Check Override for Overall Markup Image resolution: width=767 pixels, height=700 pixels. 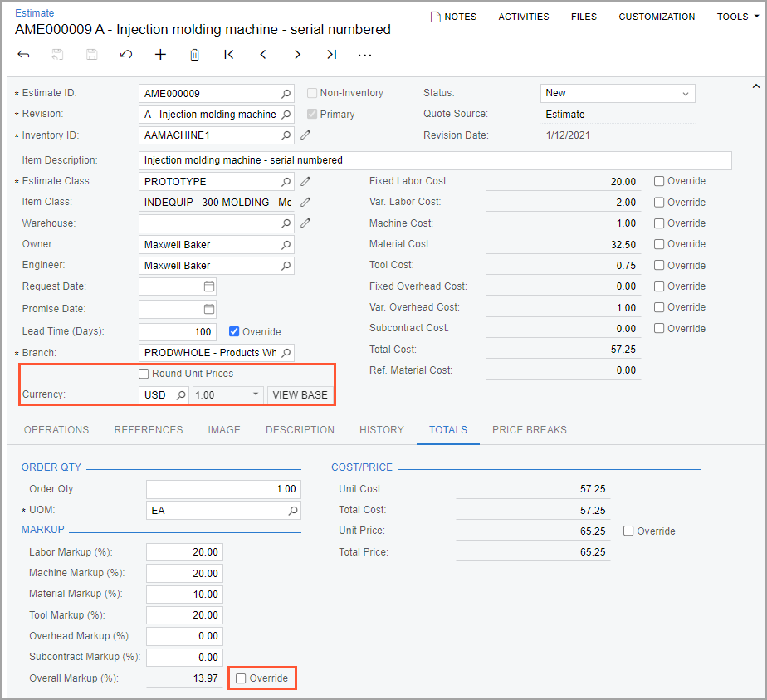242,678
